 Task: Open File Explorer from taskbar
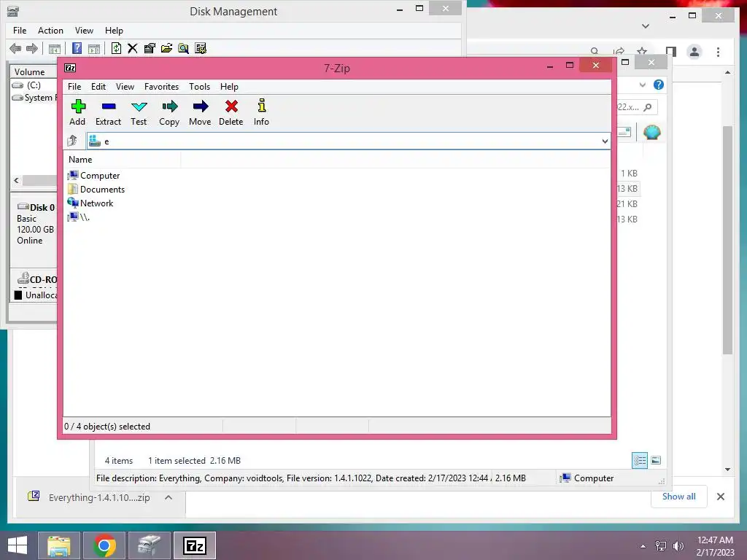coord(59,545)
